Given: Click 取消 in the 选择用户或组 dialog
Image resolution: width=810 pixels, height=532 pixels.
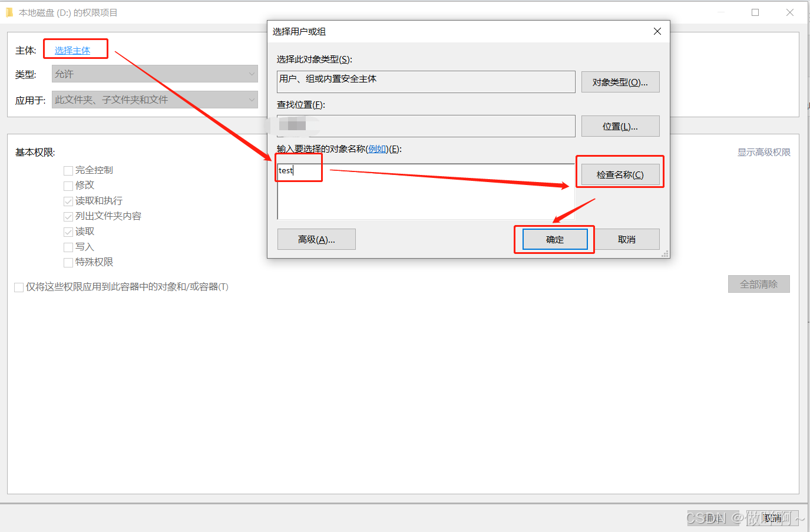Looking at the screenshot, I should (627, 239).
